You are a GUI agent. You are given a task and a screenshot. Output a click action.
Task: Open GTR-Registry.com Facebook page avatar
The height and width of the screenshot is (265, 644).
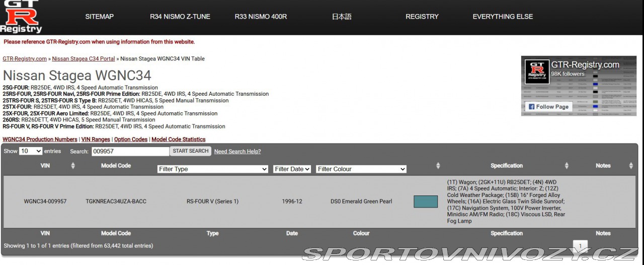537,72
